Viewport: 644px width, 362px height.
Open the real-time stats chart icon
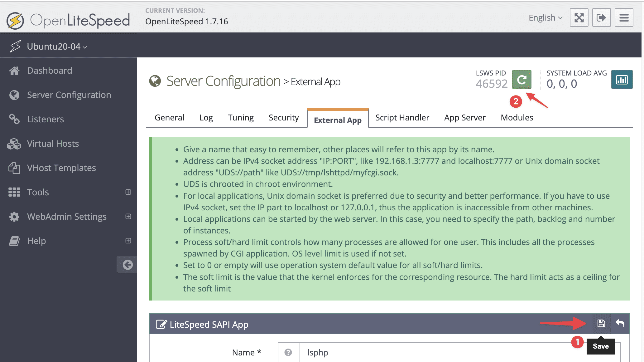tap(622, 80)
